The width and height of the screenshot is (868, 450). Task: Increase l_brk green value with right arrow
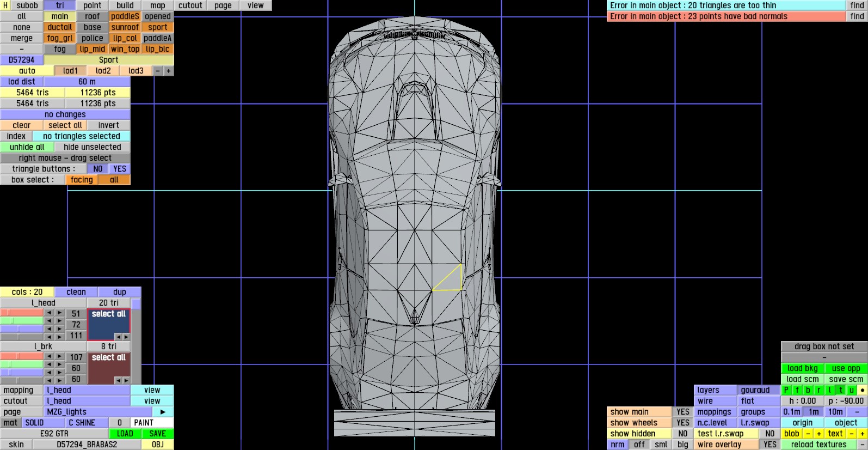tap(60, 364)
